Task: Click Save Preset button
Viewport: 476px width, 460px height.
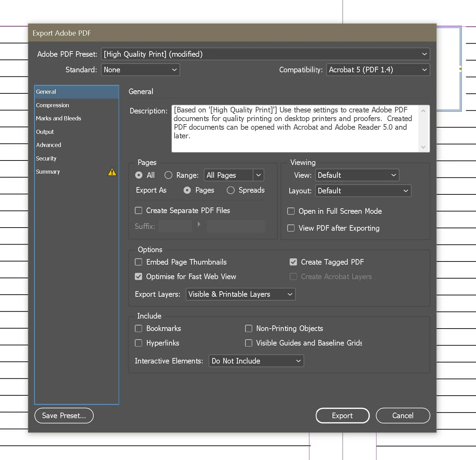Action: click(64, 416)
